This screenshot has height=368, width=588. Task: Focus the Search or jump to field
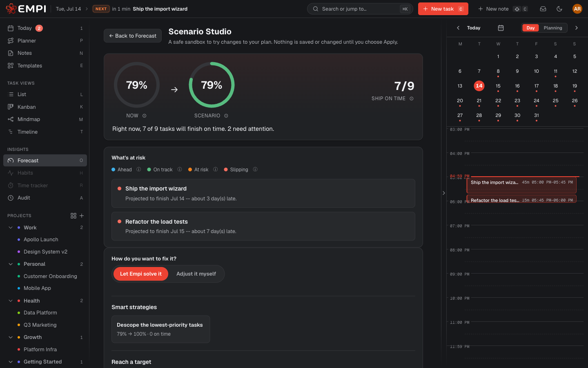(x=360, y=9)
